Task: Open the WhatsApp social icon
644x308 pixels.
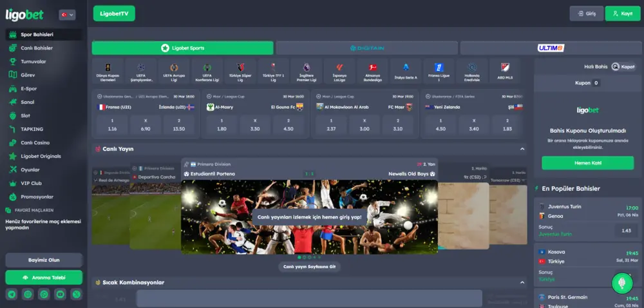Action: tap(44, 294)
